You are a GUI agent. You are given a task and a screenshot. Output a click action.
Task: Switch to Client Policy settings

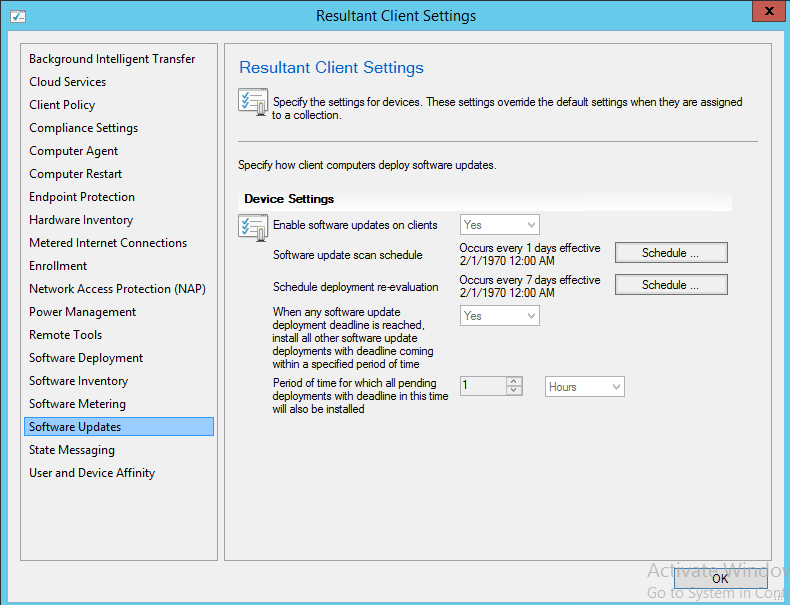(62, 105)
